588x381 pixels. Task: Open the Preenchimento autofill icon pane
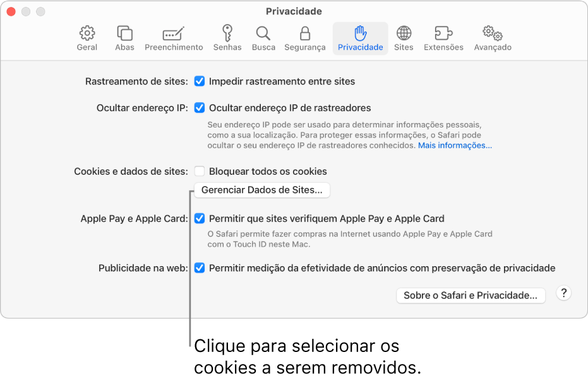click(174, 38)
